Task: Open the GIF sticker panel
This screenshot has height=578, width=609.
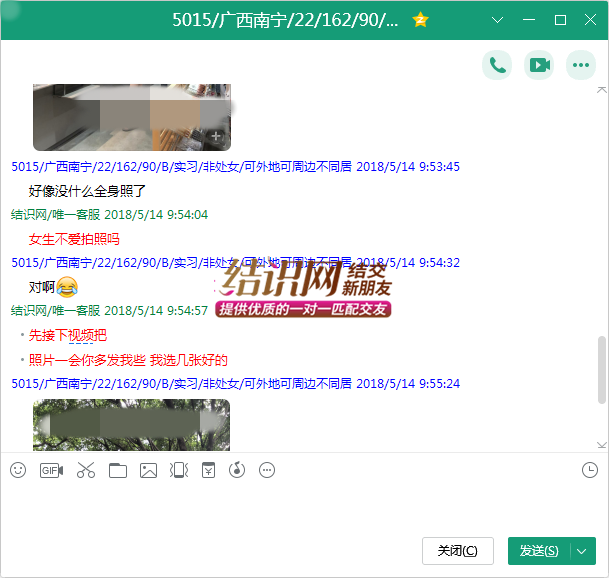Action: tap(51, 470)
